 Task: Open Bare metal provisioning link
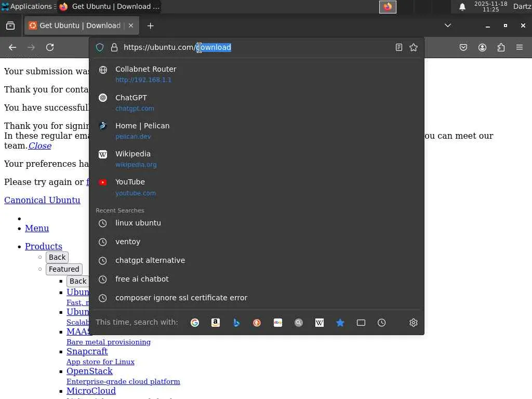click(x=109, y=342)
